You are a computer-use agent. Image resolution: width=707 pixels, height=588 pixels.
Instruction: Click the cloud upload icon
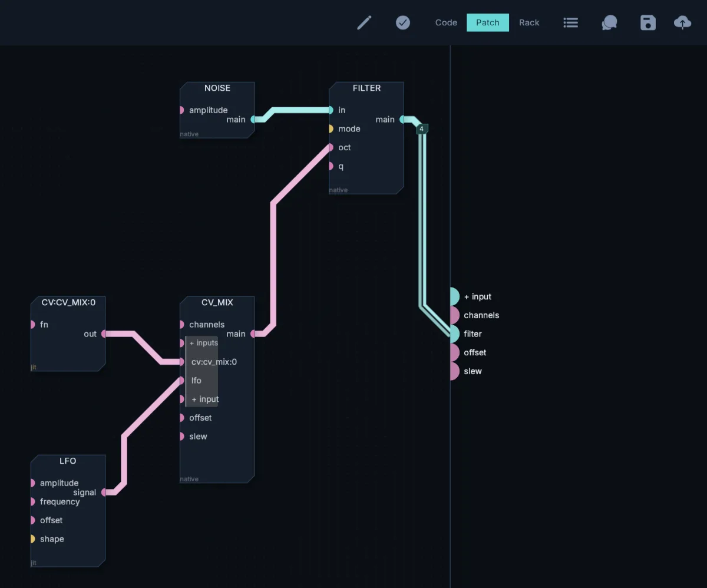[682, 22]
